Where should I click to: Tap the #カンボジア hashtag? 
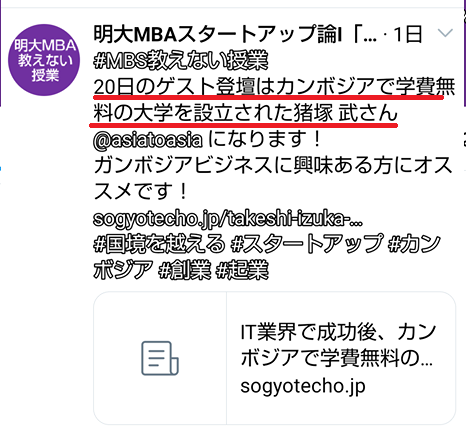(x=267, y=257)
